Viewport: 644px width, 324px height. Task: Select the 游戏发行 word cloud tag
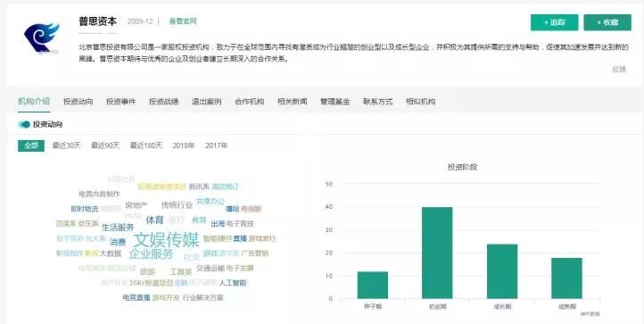[262, 238]
